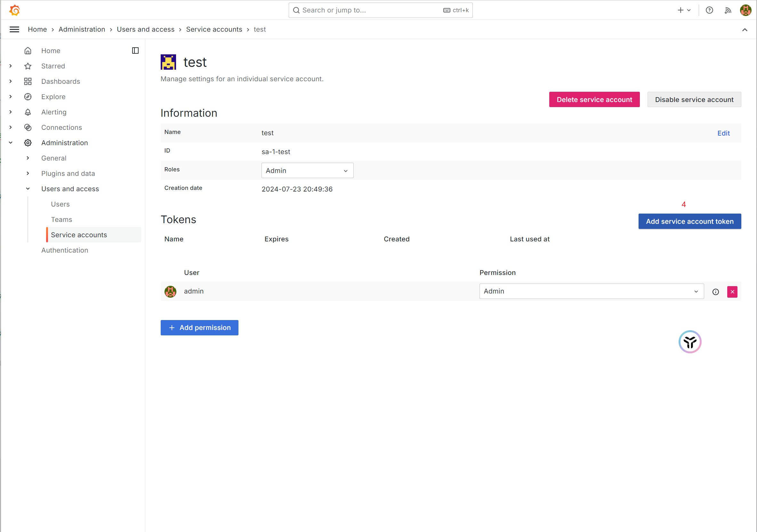This screenshot has height=532, width=757.
Task: Open the news feed RSS icon
Action: 728,10
